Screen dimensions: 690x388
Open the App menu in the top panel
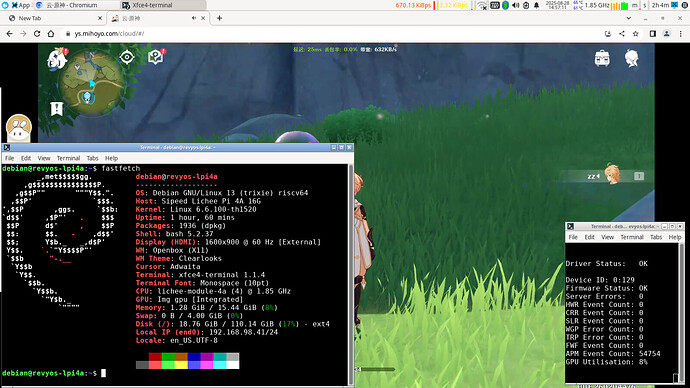tap(20, 5)
